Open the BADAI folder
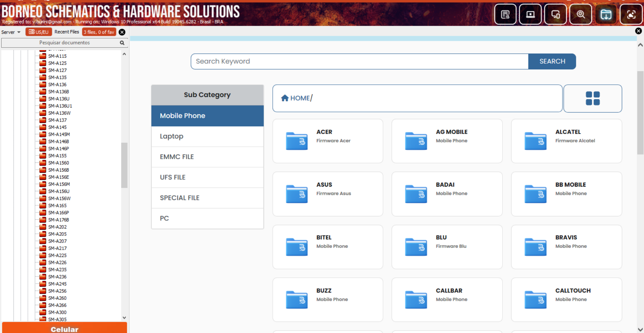The image size is (644, 333). tap(447, 194)
